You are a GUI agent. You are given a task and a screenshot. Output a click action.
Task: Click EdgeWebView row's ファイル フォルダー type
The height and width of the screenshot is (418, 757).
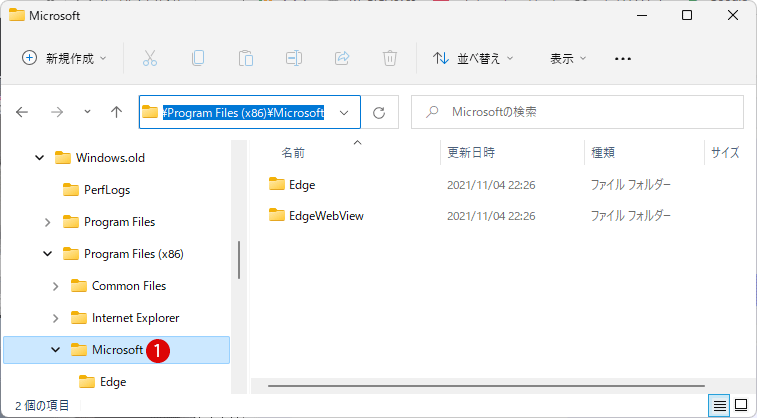tap(631, 216)
